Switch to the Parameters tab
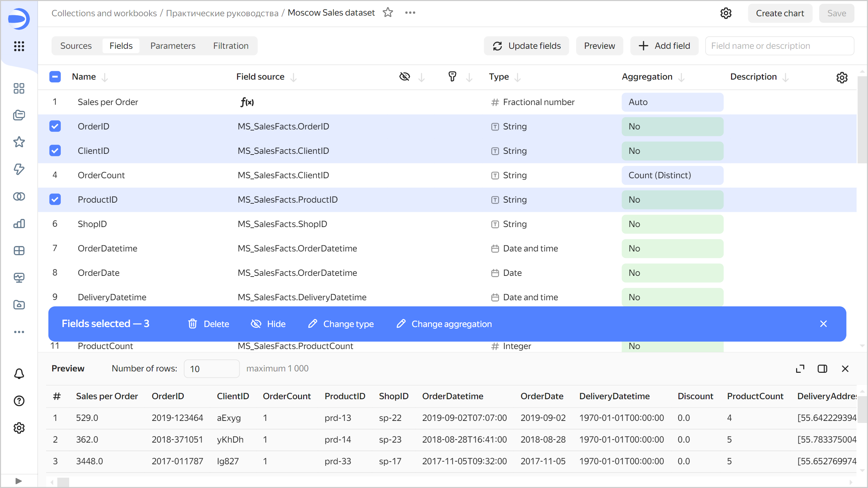The image size is (868, 488). point(173,45)
